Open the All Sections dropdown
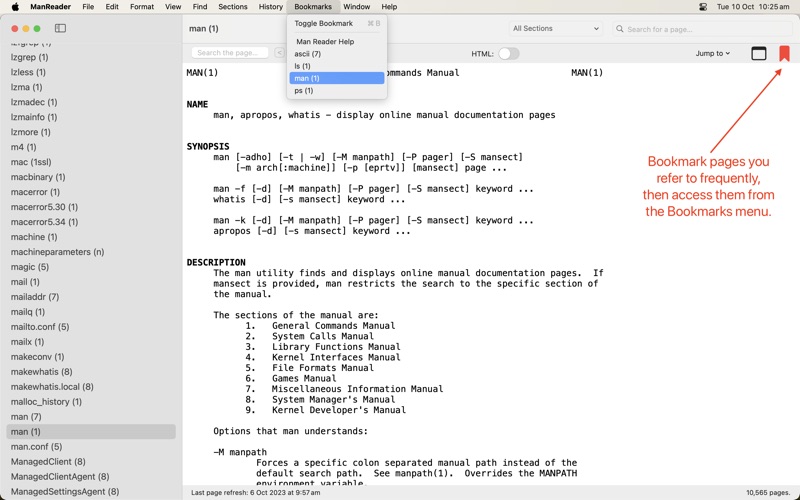 click(x=555, y=29)
